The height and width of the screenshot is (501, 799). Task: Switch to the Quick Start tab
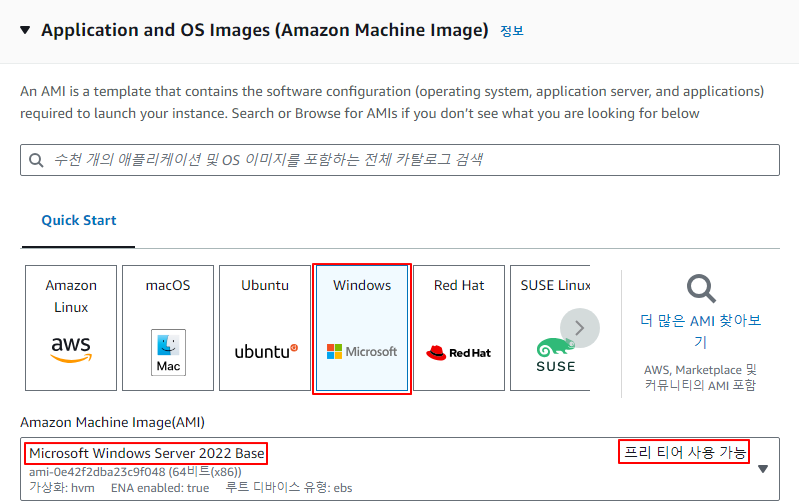point(78,220)
